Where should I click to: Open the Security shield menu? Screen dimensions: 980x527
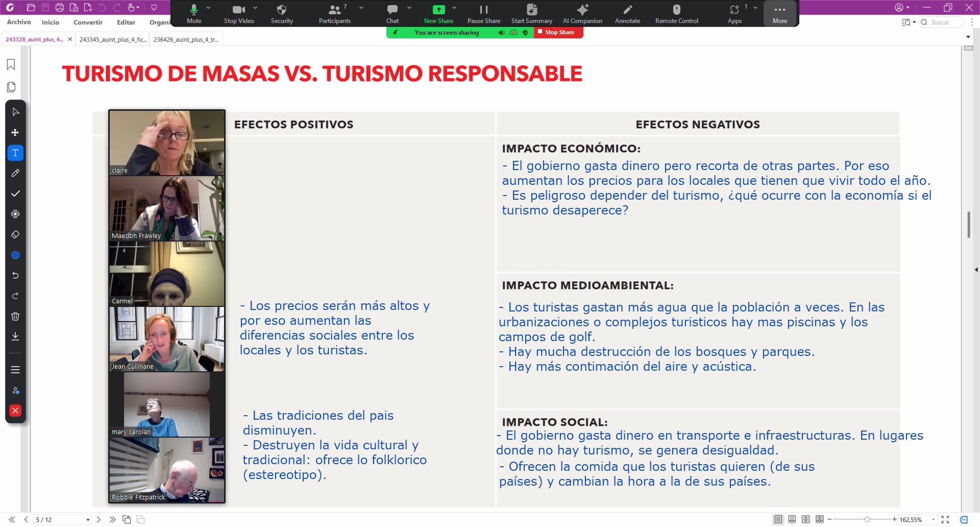pos(282,14)
